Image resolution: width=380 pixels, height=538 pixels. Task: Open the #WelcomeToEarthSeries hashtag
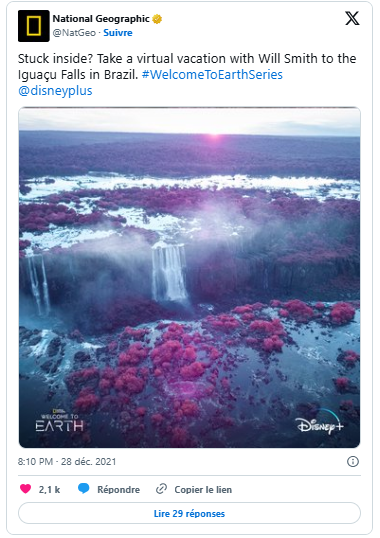point(212,74)
